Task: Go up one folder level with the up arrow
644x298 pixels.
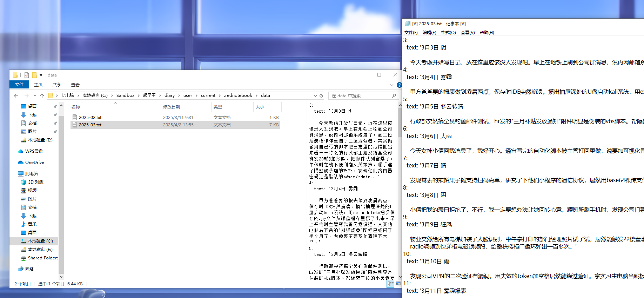Action: click(42, 95)
